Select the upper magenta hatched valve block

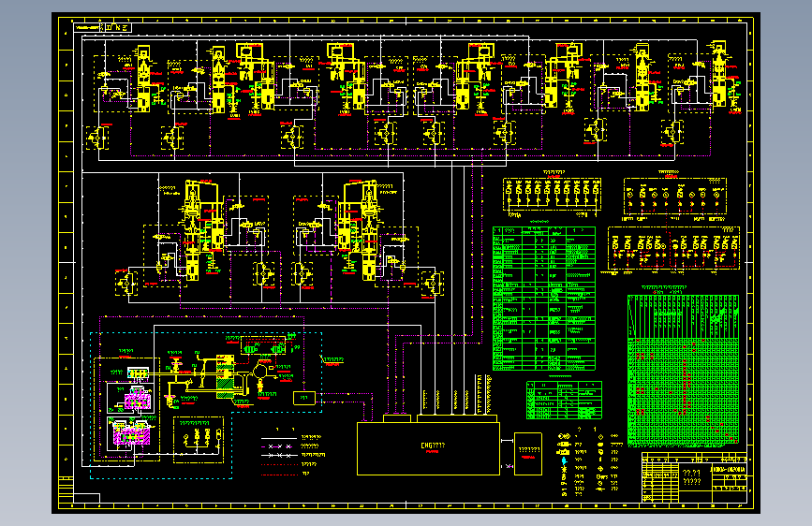coord(138,401)
